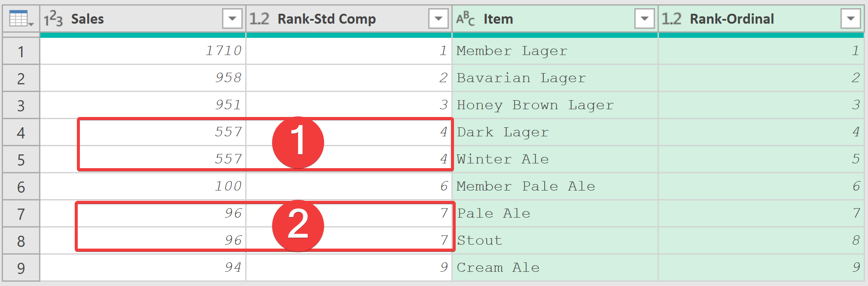868x286 pixels.
Task: Open the Rank-Ordinal column filter dropdown
Action: pos(851,19)
